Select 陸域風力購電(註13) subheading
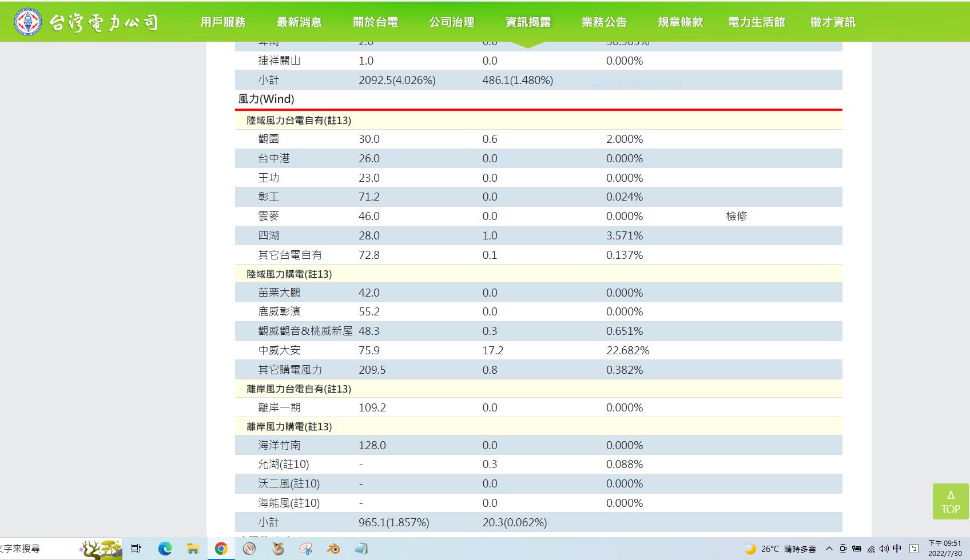Viewport: 970px width, 560px height. (289, 274)
